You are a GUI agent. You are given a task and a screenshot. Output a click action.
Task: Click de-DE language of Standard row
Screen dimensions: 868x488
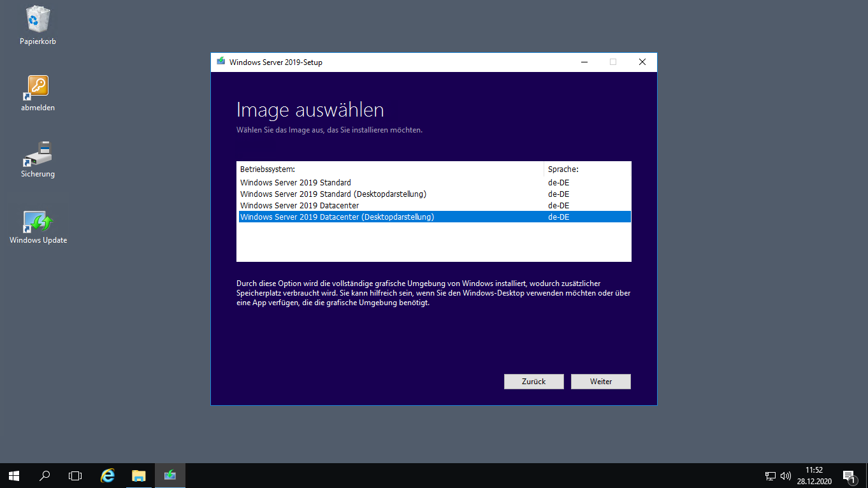point(559,183)
